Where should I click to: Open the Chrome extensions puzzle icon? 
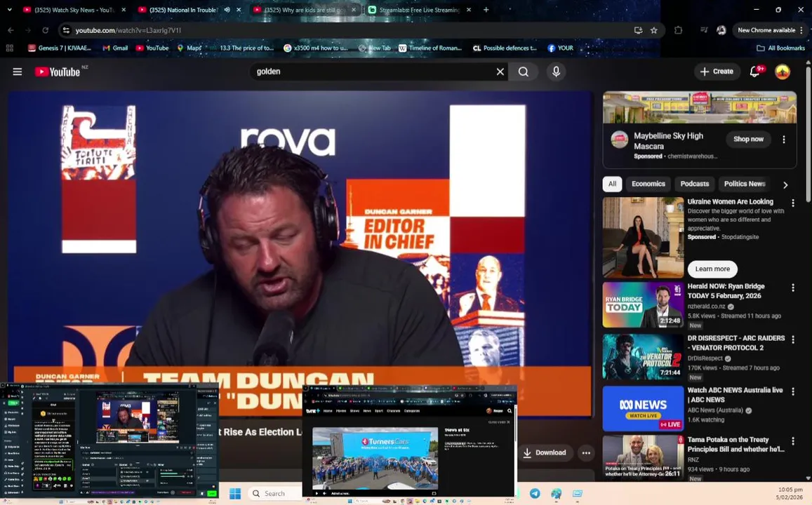(679, 30)
